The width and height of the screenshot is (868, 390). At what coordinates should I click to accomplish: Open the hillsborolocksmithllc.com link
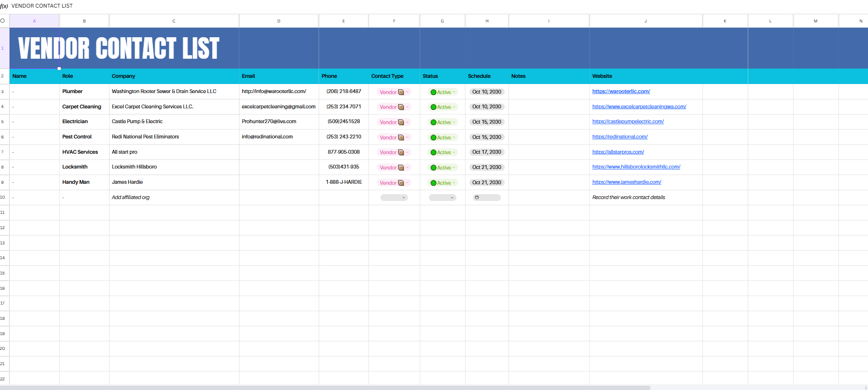pyautogui.click(x=636, y=167)
